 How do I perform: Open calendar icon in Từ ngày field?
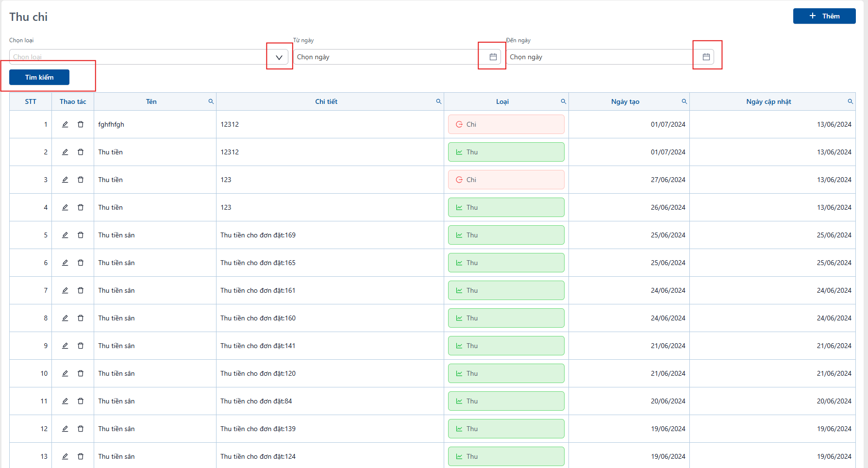click(493, 57)
